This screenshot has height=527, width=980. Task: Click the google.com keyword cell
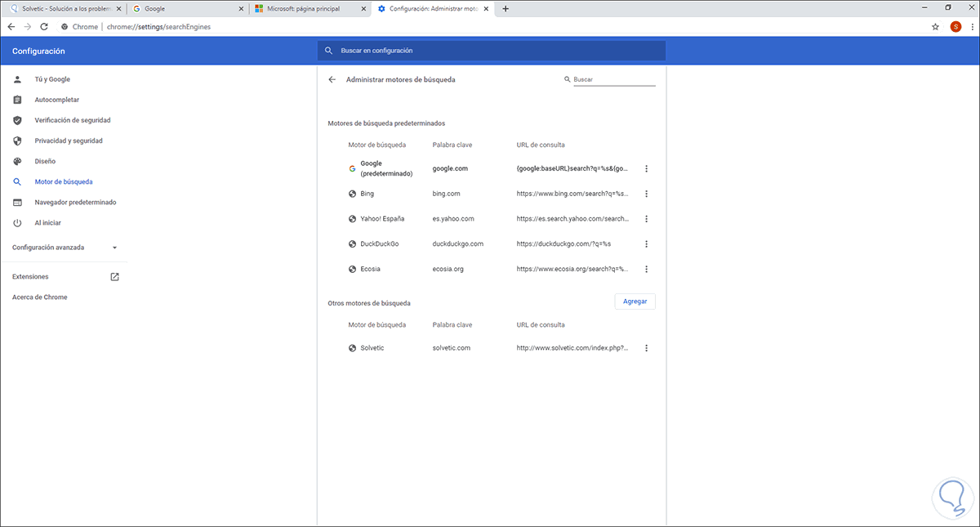450,168
